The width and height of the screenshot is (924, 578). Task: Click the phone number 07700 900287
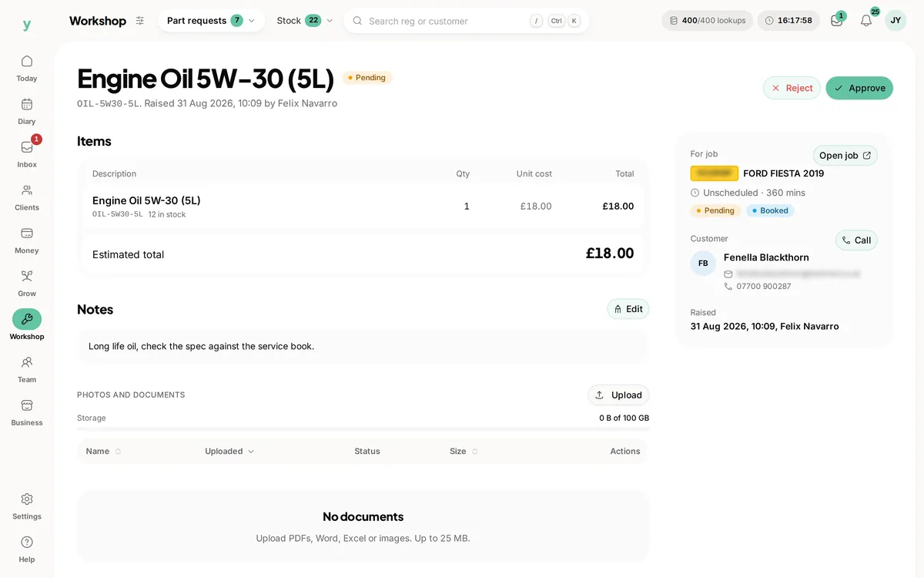764,287
